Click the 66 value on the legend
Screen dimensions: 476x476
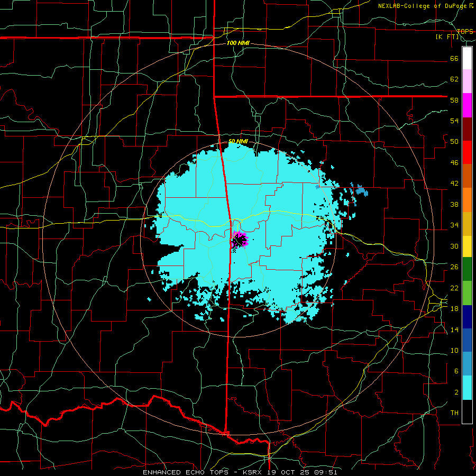(x=454, y=58)
